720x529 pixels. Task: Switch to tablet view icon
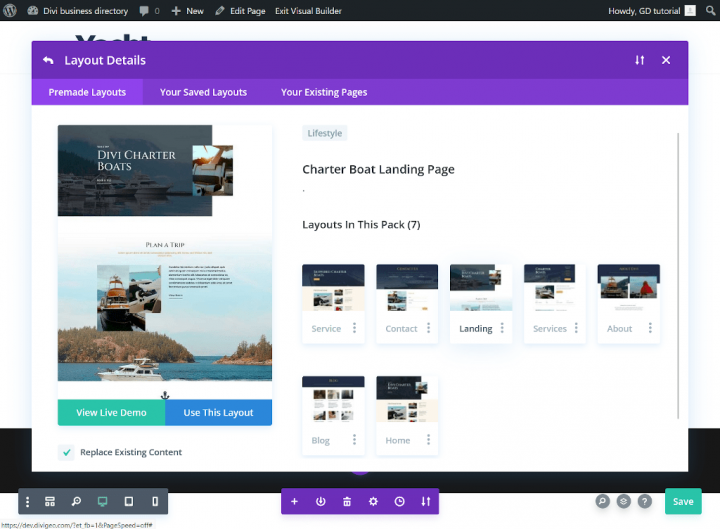coord(128,501)
